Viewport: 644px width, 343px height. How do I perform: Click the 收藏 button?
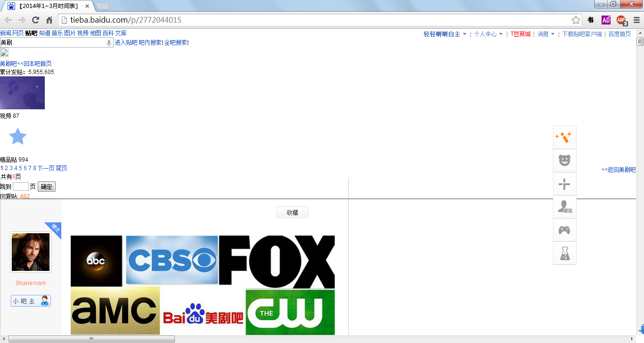[x=292, y=212]
